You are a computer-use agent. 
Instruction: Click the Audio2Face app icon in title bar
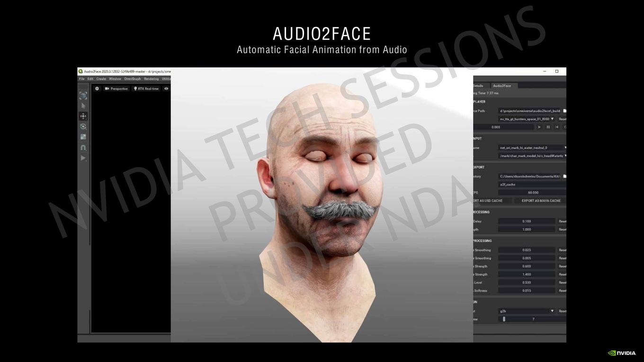pos(80,71)
